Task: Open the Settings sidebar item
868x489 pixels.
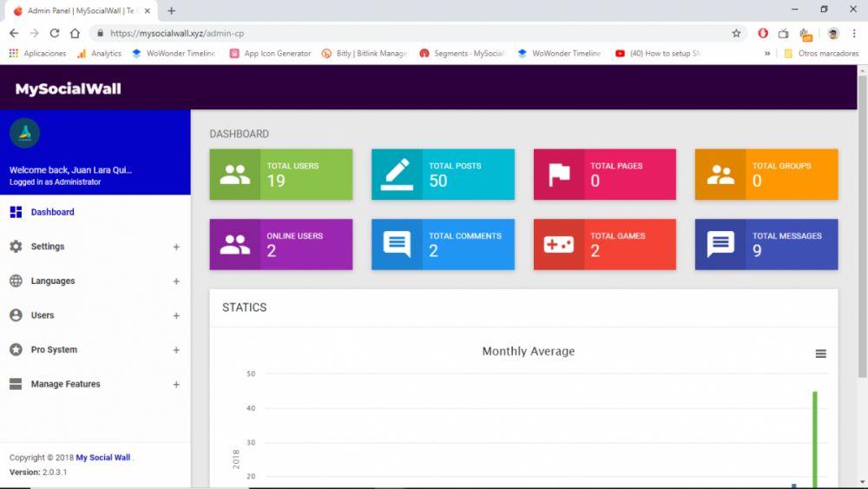Action: coord(95,247)
